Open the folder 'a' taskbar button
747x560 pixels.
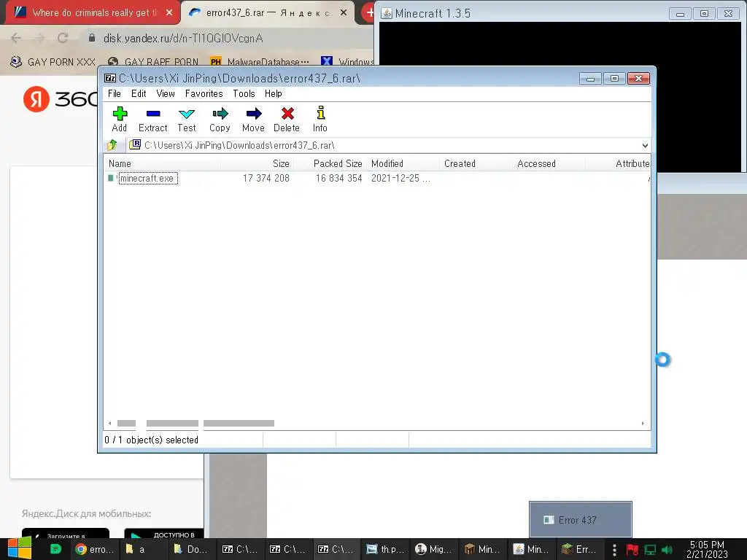coord(142,549)
